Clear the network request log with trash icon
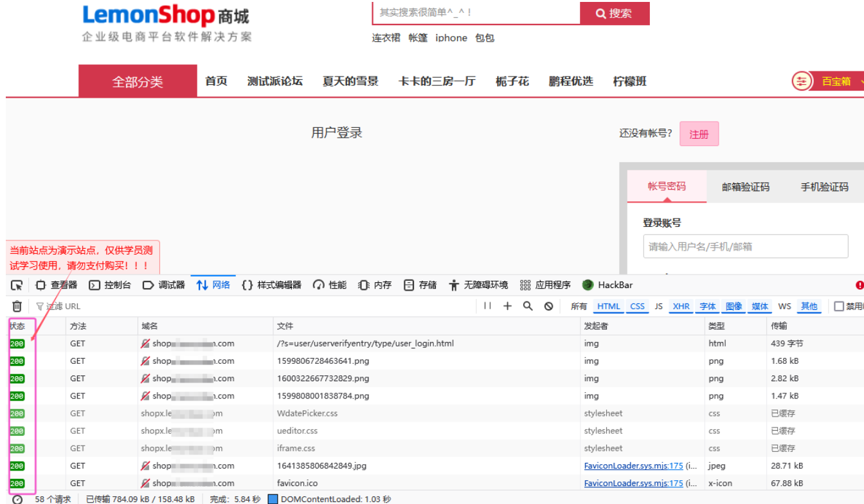 [16, 306]
